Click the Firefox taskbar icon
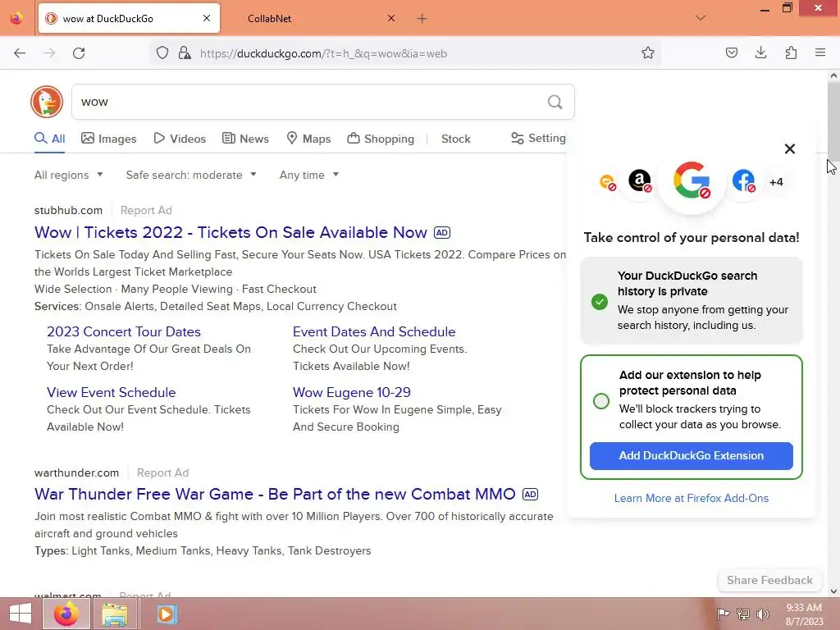The width and height of the screenshot is (840, 630). point(66,614)
